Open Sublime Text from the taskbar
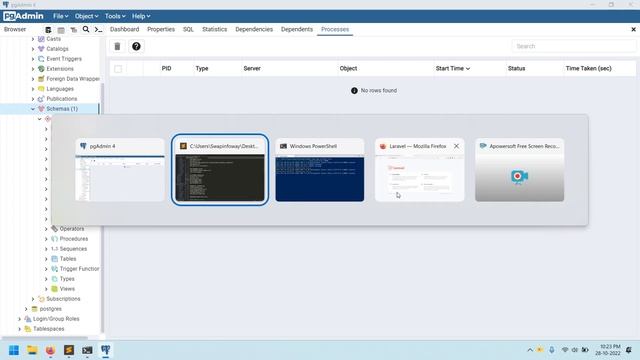This screenshot has width=640, height=360. (69, 350)
